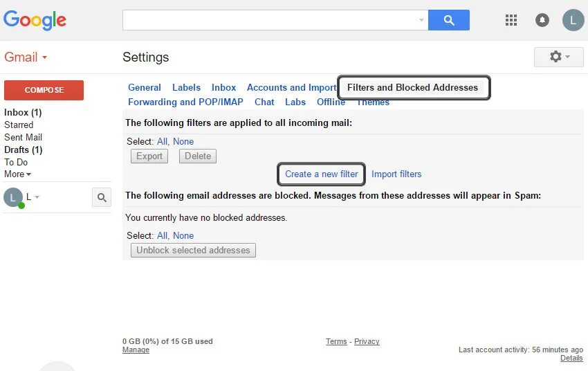Switch to Forwarding and POP/IMAP tab

coord(185,102)
